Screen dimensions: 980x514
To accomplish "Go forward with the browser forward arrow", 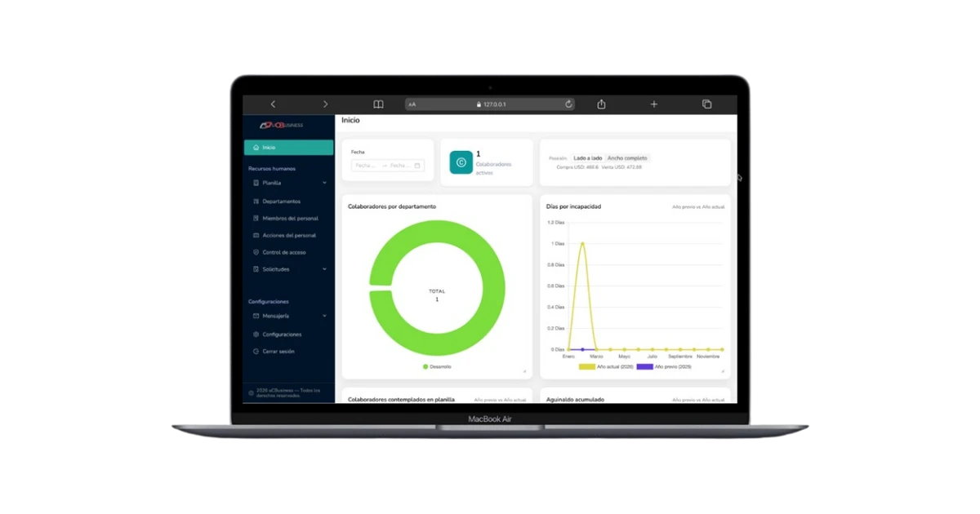I will [325, 104].
